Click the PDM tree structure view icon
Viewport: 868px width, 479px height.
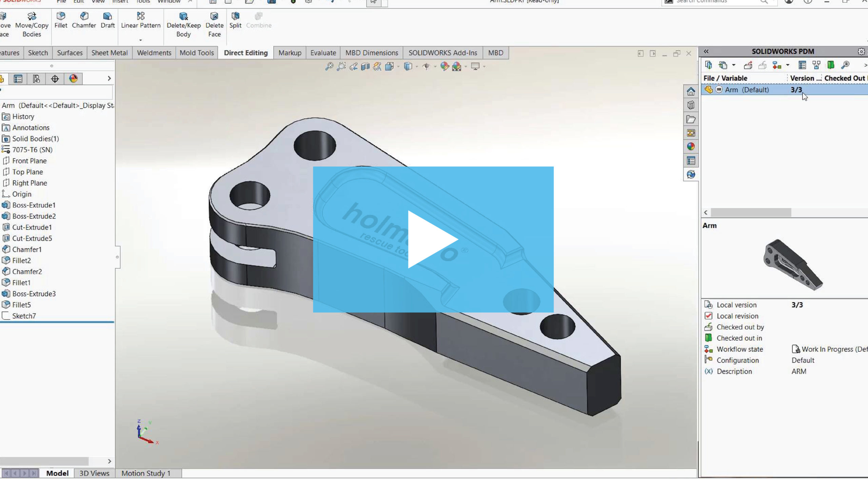816,65
